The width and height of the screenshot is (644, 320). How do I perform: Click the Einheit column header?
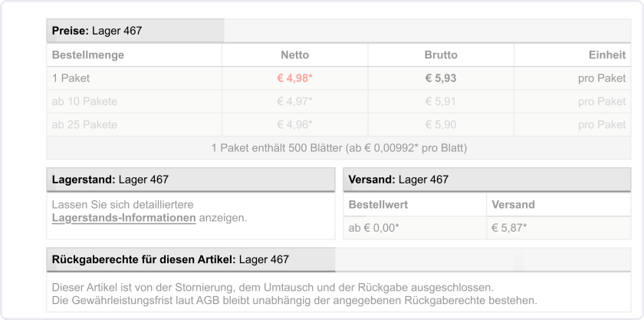pos(605,55)
